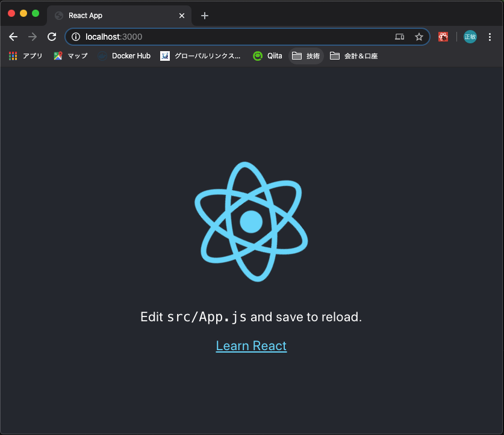Viewport: 504px width, 435px height.
Task: Click the text 'Edit src/App.js and save to reload.'
Action: (x=251, y=317)
